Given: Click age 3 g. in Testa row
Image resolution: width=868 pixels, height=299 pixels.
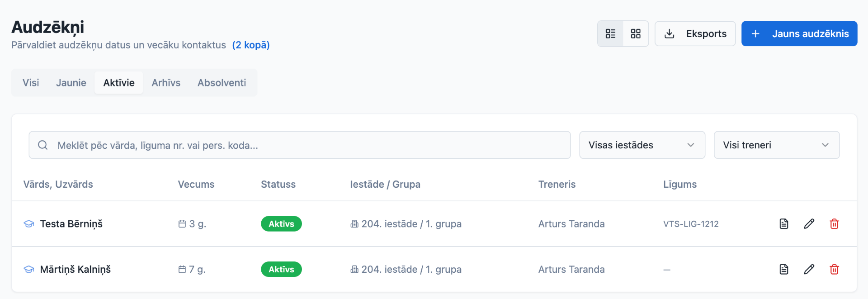Looking at the screenshot, I should 198,224.
